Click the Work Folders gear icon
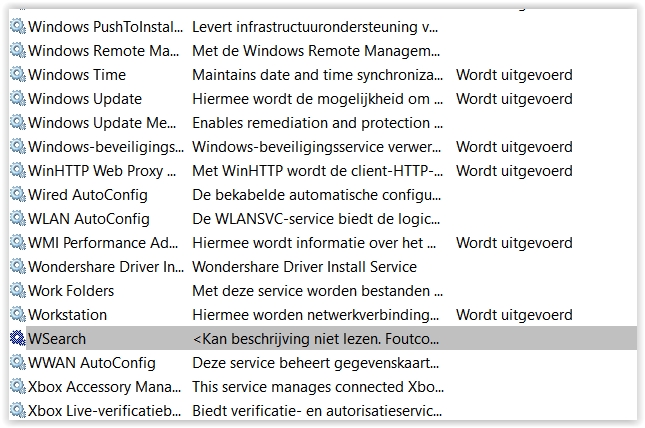The height and width of the screenshot is (428, 645). [18, 291]
